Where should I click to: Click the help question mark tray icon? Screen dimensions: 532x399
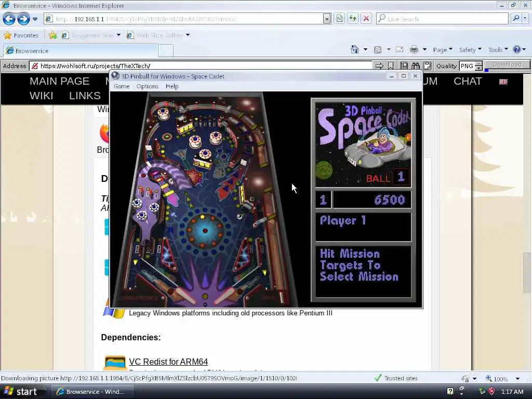pyautogui.click(x=450, y=391)
